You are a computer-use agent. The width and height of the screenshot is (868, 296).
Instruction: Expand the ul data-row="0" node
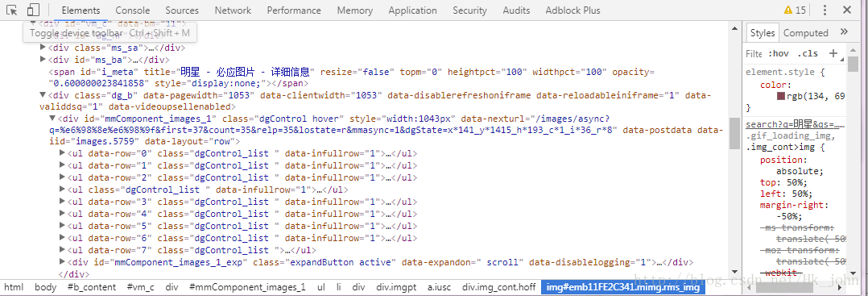[62, 153]
